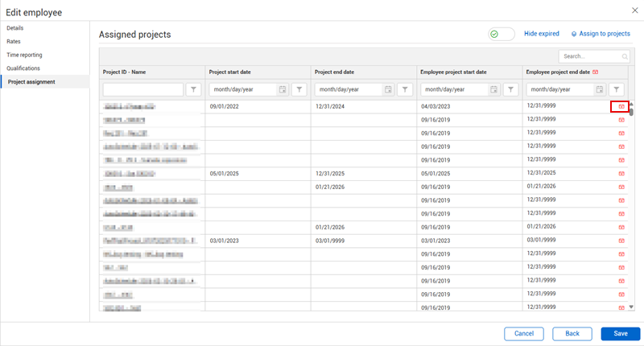Viewport: 644px width, 346px height.
Task: Click red calendar icon in Employee project end date header
Action: 595,72
